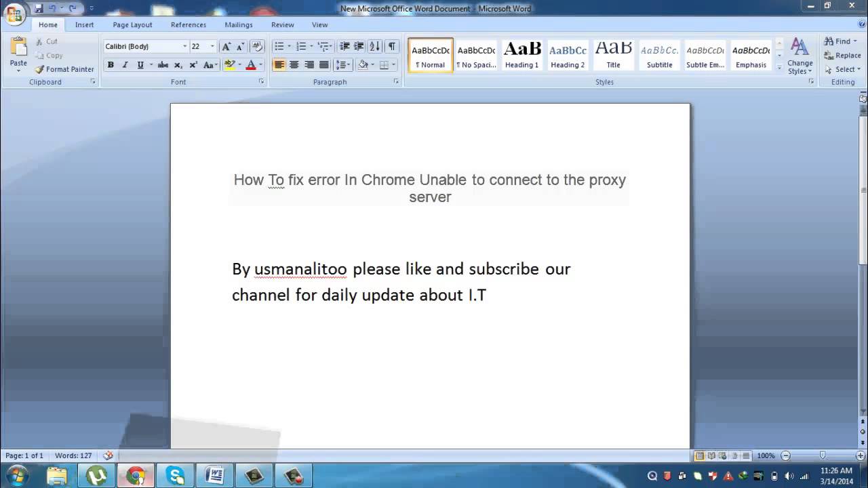Open Word Help question mark icon
This screenshot has width=868, height=488.
(862, 24)
